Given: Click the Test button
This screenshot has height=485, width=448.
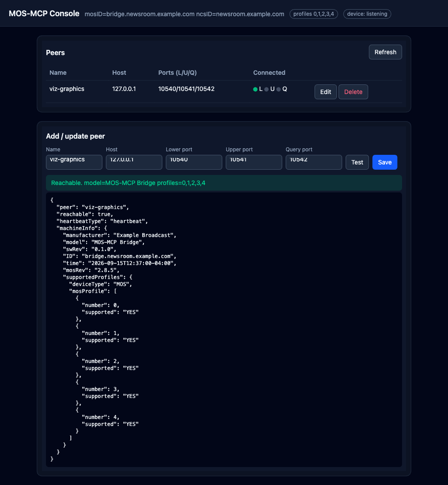Looking at the screenshot, I should click(x=357, y=162).
